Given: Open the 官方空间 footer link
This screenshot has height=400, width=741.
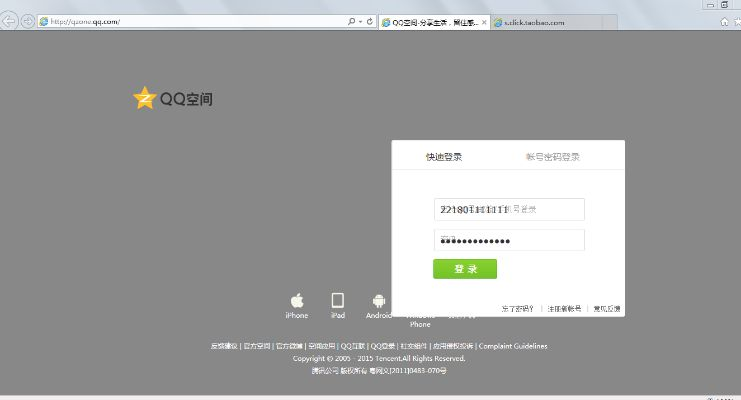Looking at the screenshot, I should 257,346.
